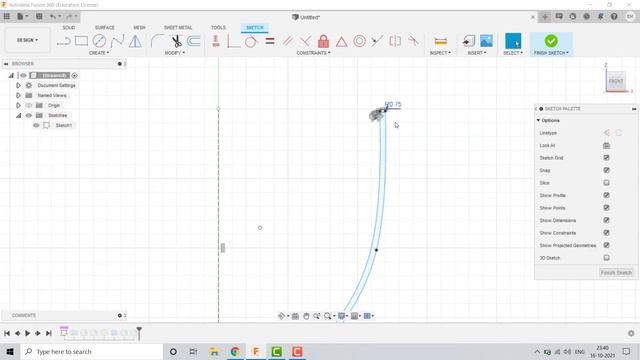Activate the Select tool icon
The width and height of the screenshot is (640, 360).
(513, 41)
